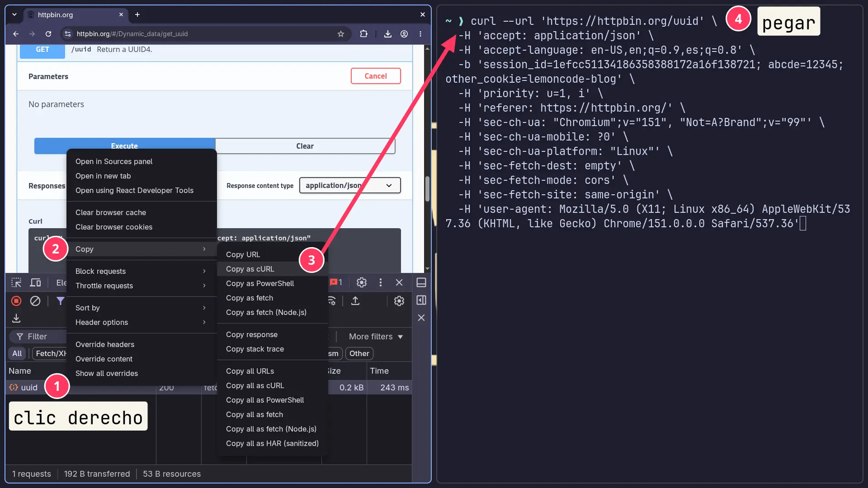868x488 pixels.
Task: Select the DevTools inspect element icon
Action: click(16, 282)
